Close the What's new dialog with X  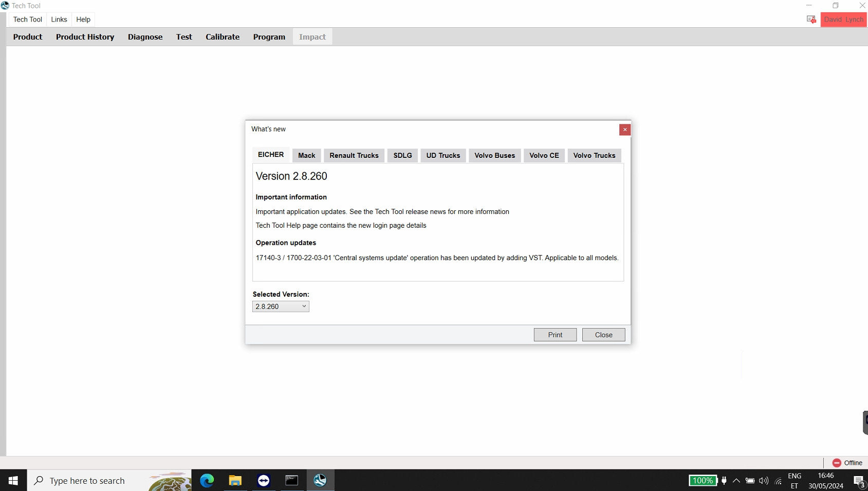point(625,130)
